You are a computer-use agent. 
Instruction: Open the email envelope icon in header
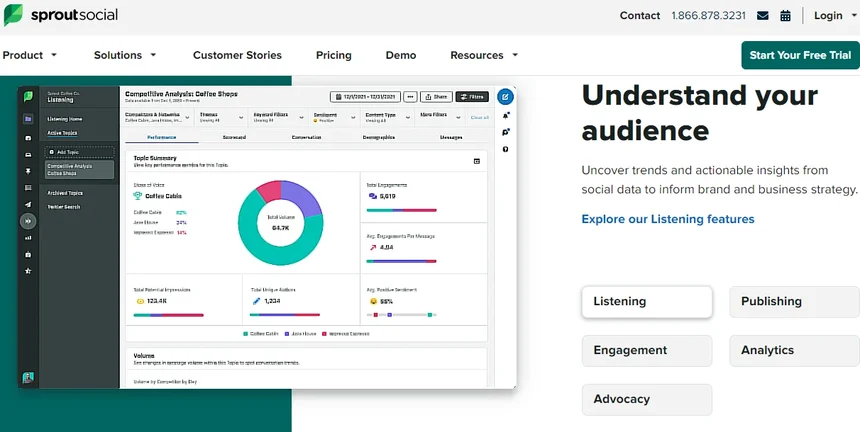point(762,16)
